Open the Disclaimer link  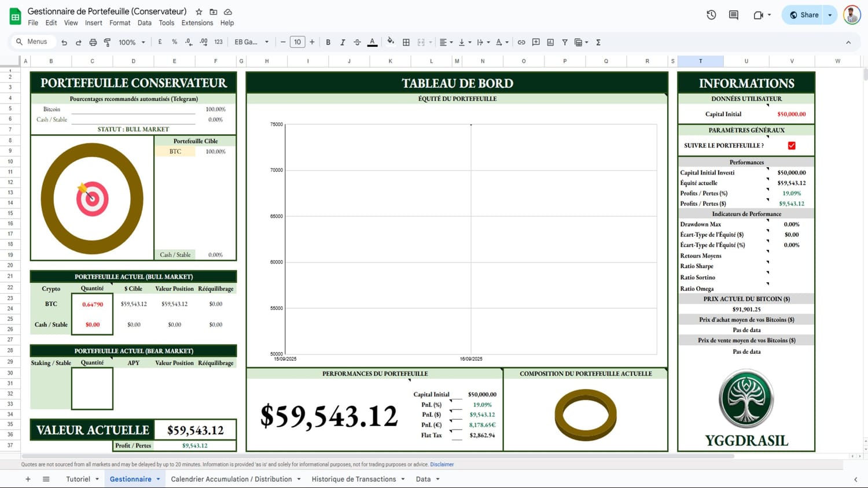(442, 464)
